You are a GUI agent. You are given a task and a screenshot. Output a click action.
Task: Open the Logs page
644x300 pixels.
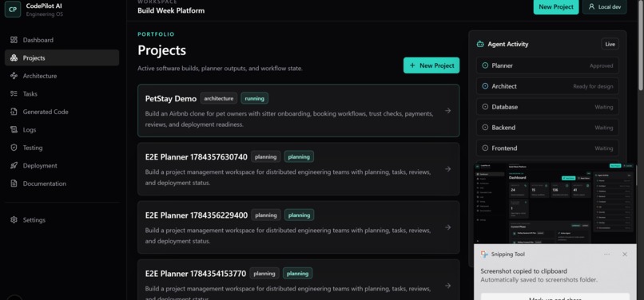click(62, 130)
